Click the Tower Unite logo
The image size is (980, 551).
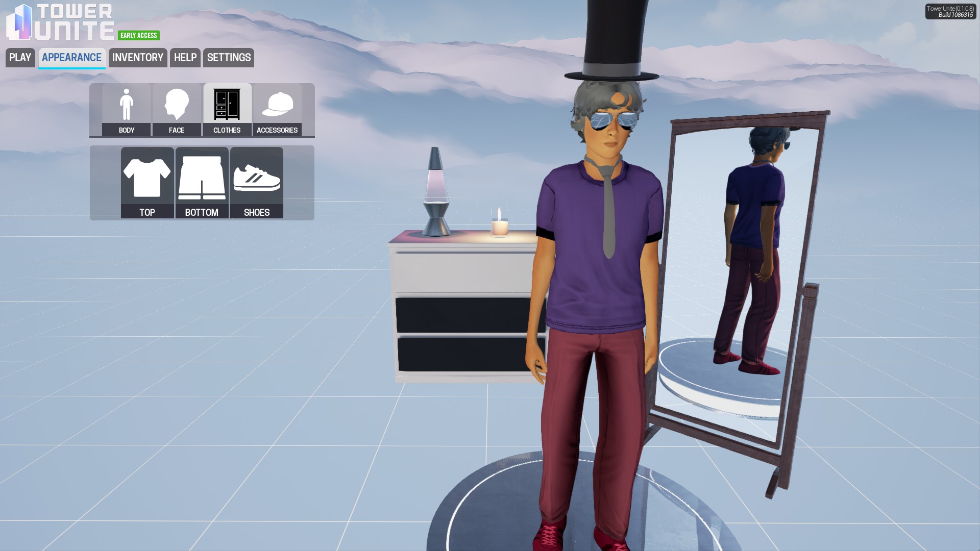(60, 22)
